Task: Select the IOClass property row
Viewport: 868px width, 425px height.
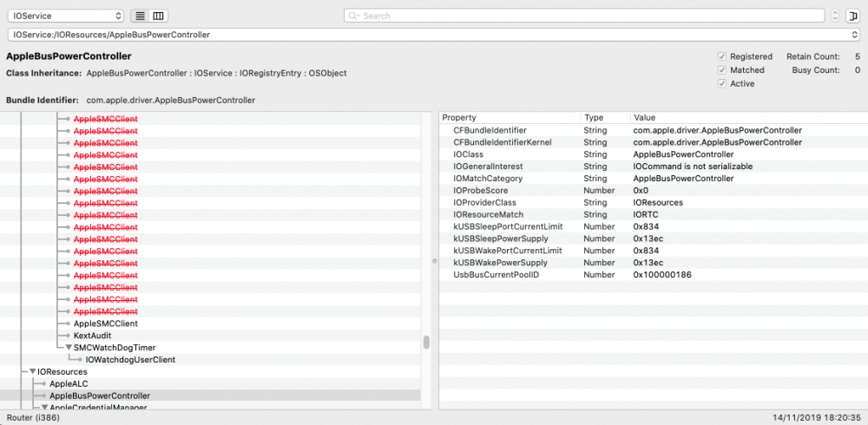Action: (x=654, y=154)
